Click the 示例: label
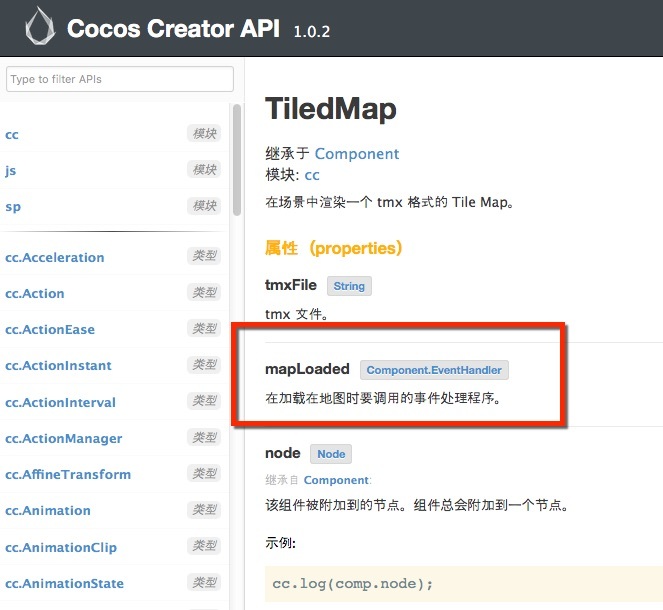 (x=280, y=543)
